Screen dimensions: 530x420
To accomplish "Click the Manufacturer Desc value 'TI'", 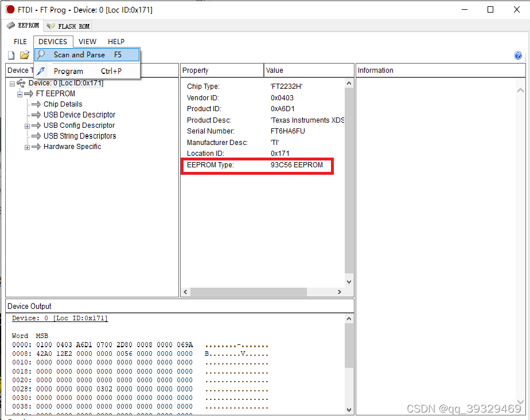I will tap(274, 143).
